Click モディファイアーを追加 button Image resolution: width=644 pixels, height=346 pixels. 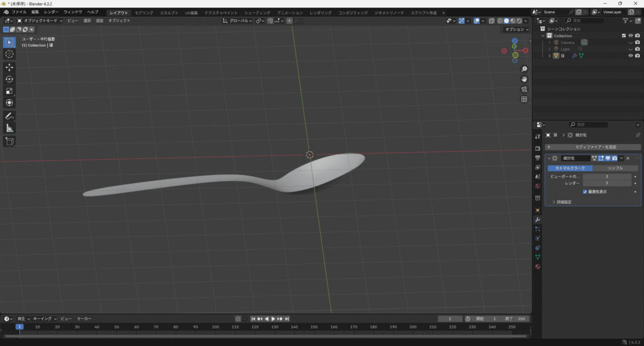pyautogui.click(x=592, y=147)
